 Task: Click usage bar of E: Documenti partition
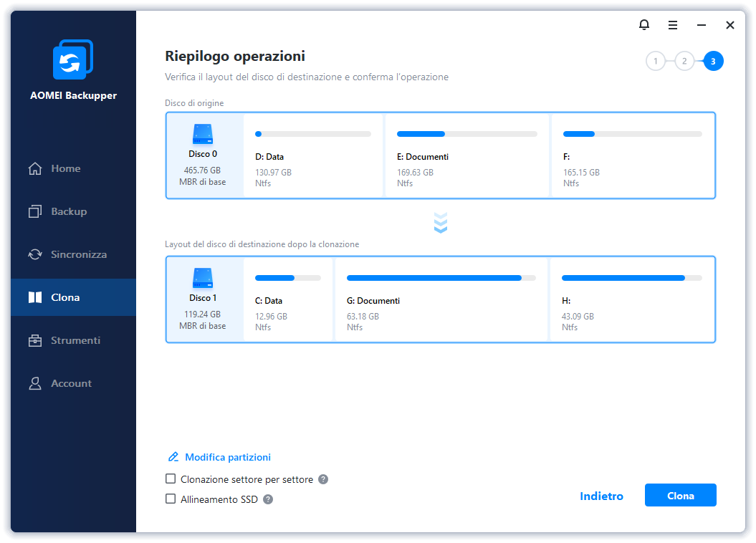(x=466, y=134)
